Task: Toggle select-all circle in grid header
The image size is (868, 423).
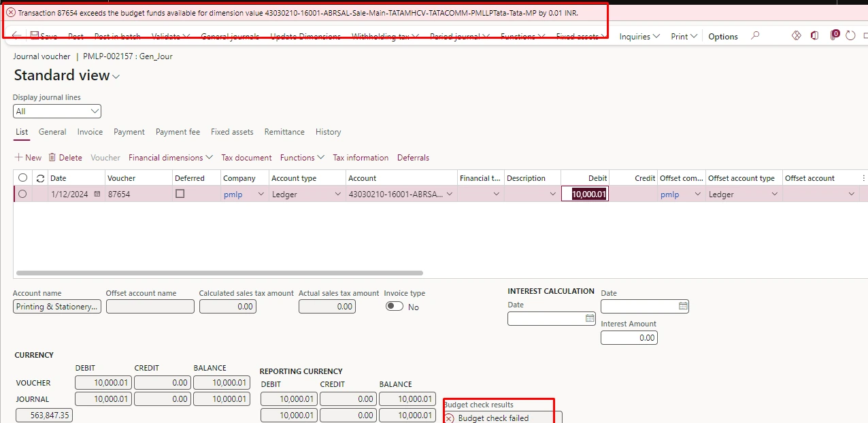Action: tap(22, 177)
